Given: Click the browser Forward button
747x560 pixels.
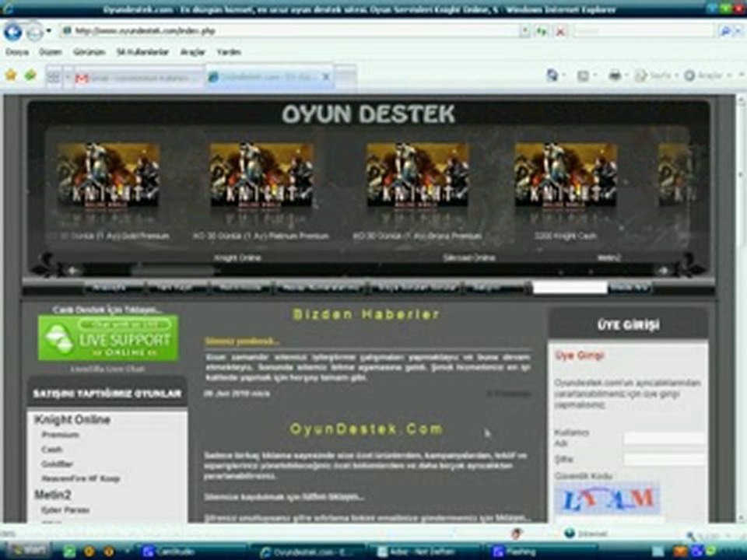Looking at the screenshot, I should coord(34,32).
